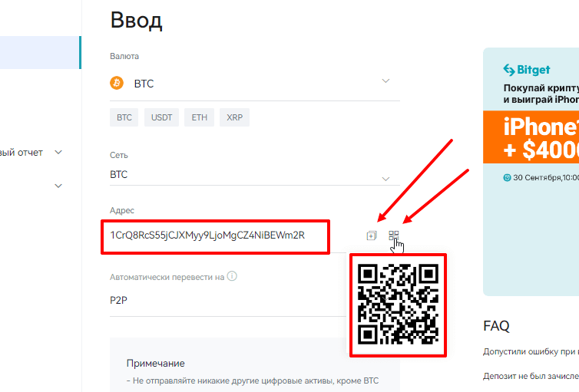
Task: Click the copy address icon
Action: point(372,236)
